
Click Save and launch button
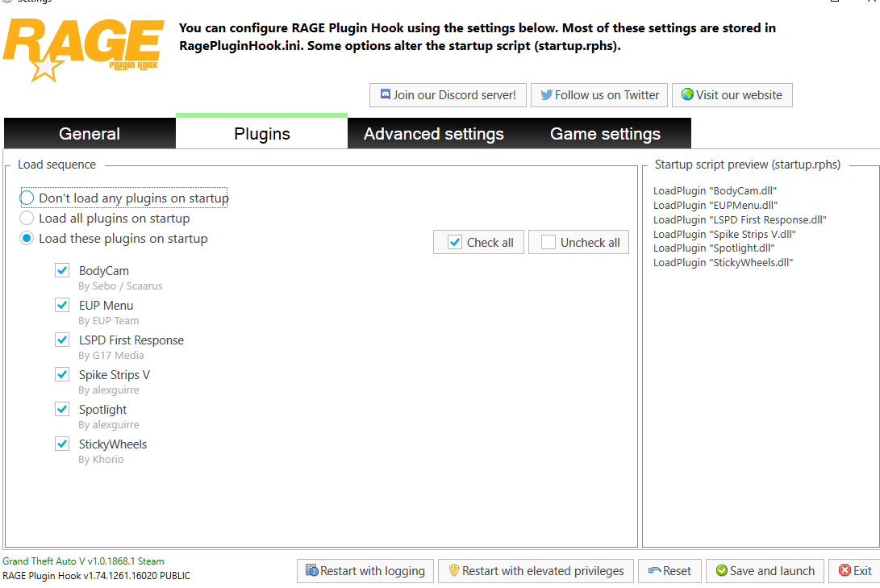[x=765, y=570]
